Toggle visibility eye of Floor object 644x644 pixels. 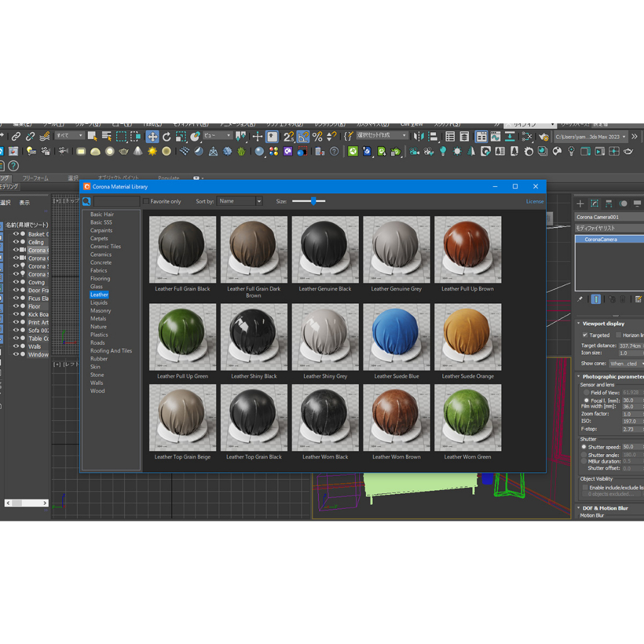(16, 306)
